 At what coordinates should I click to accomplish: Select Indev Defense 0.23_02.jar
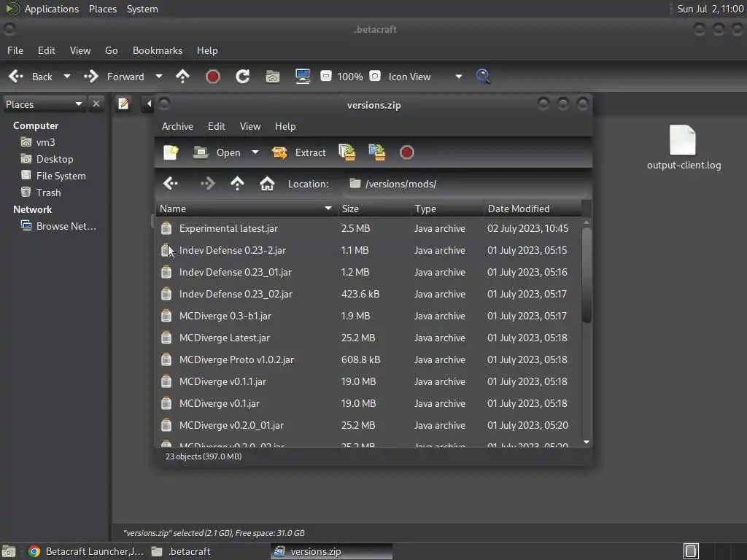368,295
